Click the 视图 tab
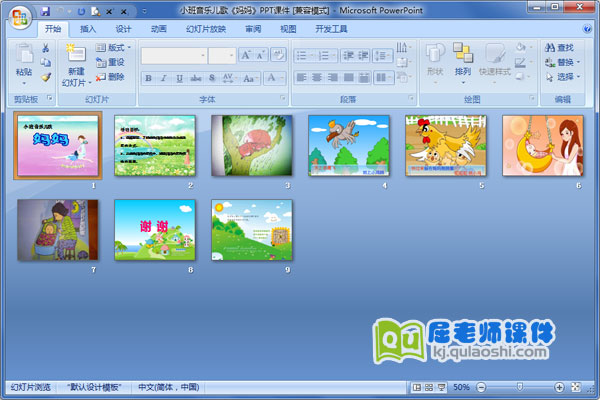This screenshot has height=400, width=600. (x=288, y=29)
